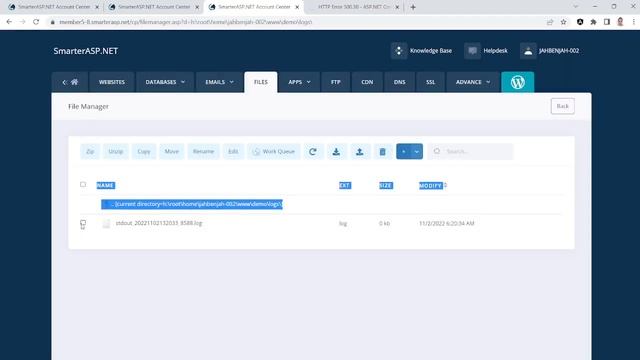Go to parent directory link row
This screenshot has width=640, height=360.
coord(192,204)
